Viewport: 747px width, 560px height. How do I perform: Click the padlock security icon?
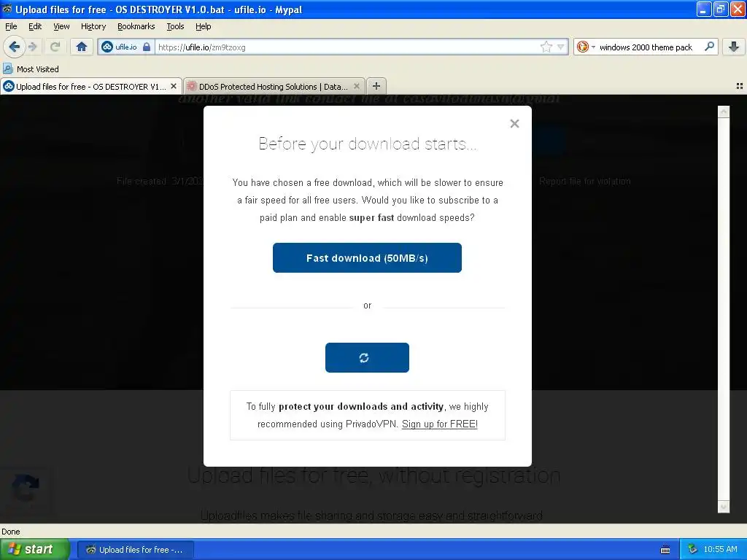[x=147, y=47]
